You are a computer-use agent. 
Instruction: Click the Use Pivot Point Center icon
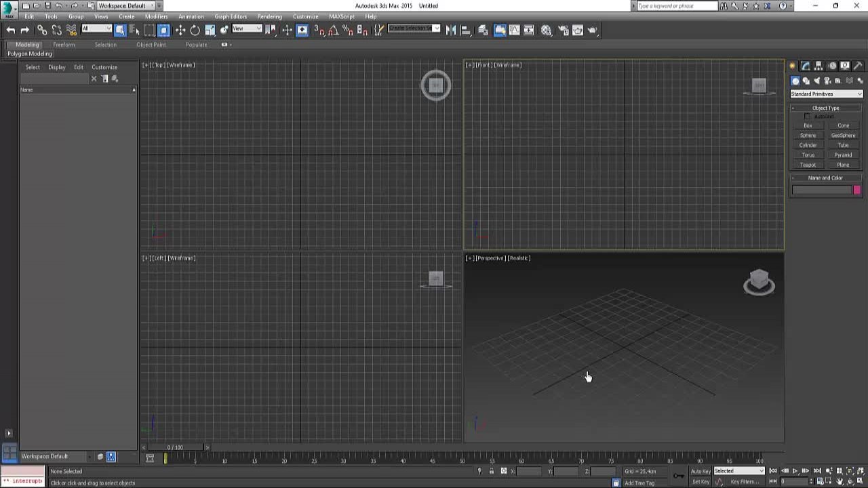pyautogui.click(x=271, y=30)
